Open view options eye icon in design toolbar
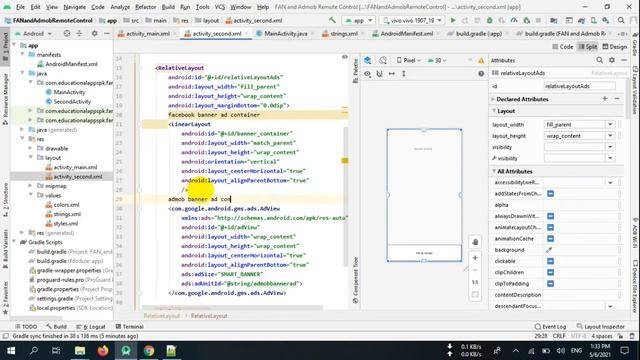This screenshot has width=640, height=360. click(x=368, y=74)
